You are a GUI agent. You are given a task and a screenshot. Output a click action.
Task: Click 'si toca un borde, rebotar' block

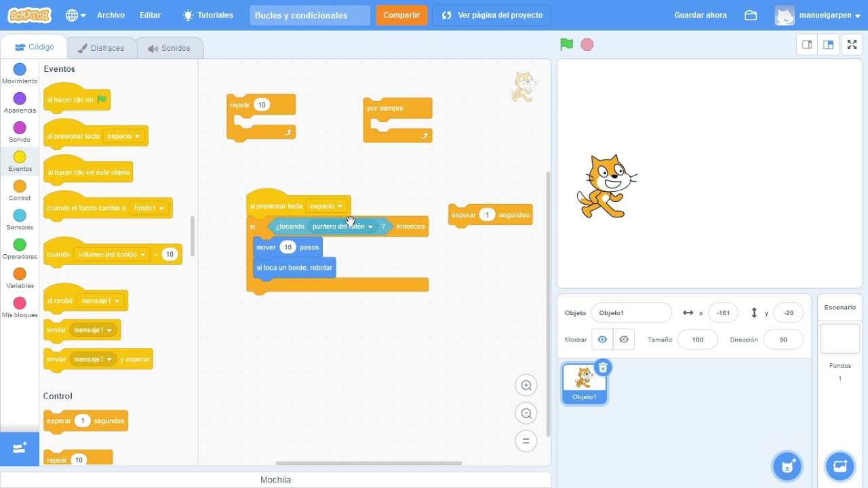click(294, 268)
